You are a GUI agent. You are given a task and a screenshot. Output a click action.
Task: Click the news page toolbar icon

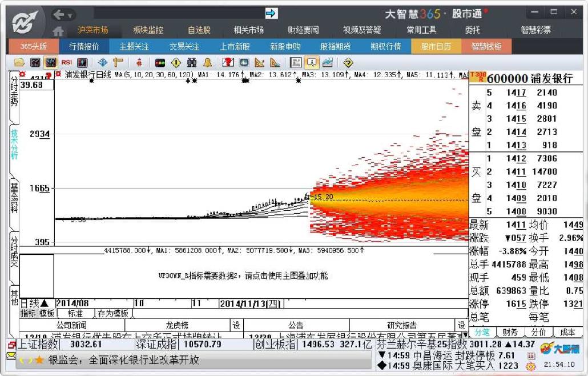296,62
